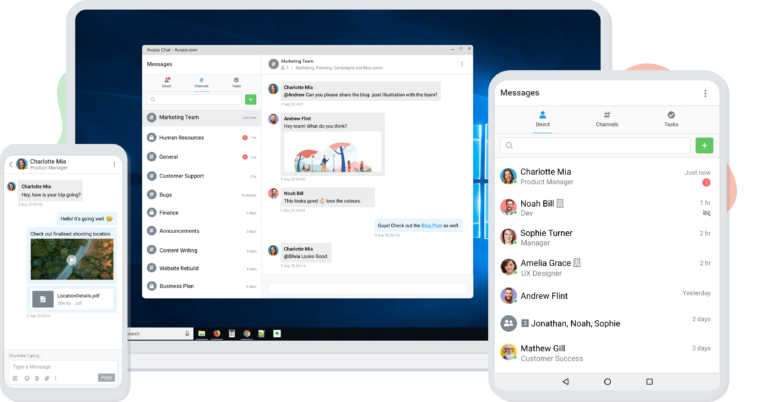Select the Direct tab in desktop app
Viewport: 768px width, 402px height.
point(167,82)
